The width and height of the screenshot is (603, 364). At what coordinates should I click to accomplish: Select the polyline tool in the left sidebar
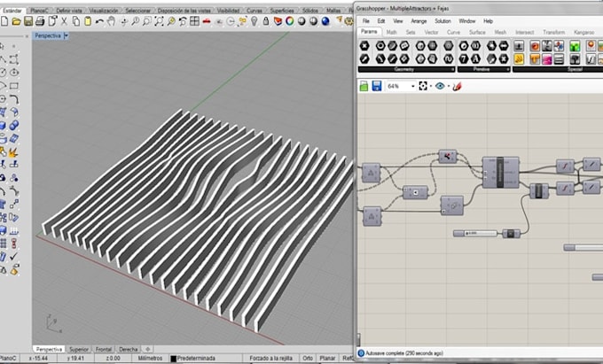(3, 59)
